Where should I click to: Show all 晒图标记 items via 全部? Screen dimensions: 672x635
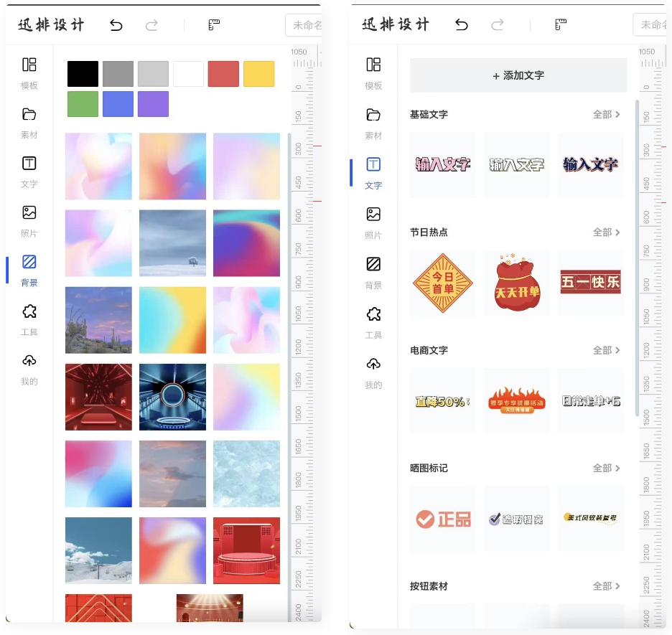click(606, 468)
